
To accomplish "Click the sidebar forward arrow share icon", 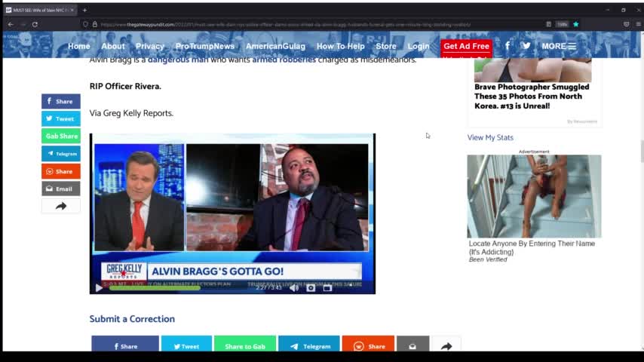I will pos(61,206).
